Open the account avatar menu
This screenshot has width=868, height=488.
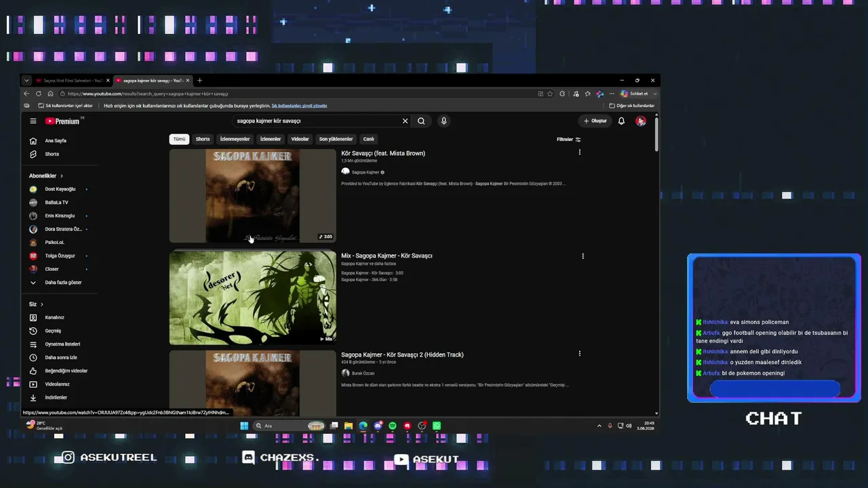(x=640, y=121)
